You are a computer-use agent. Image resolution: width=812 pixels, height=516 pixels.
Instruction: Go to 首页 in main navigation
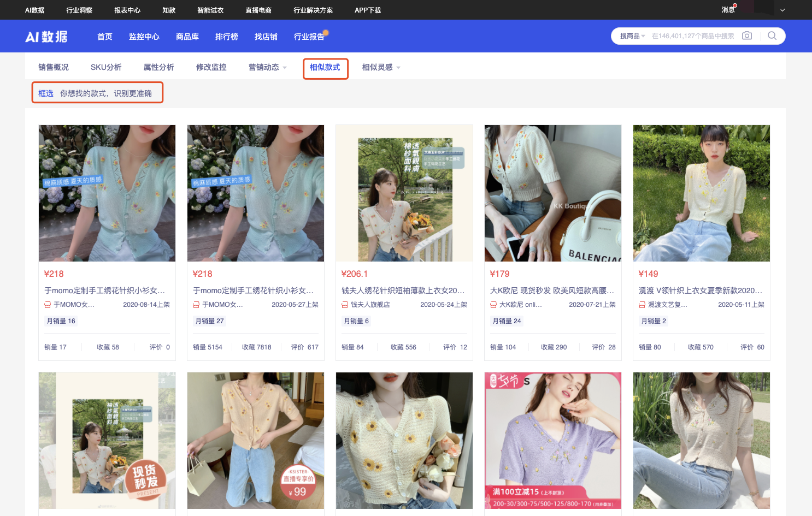click(105, 37)
